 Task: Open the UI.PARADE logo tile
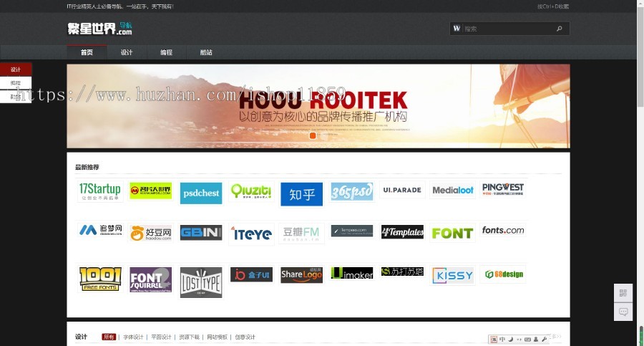pos(402,190)
